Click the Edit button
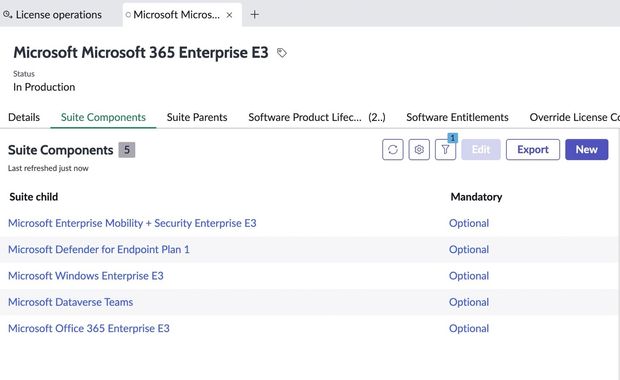This screenshot has height=380, width=620. [x=481, y=149]
